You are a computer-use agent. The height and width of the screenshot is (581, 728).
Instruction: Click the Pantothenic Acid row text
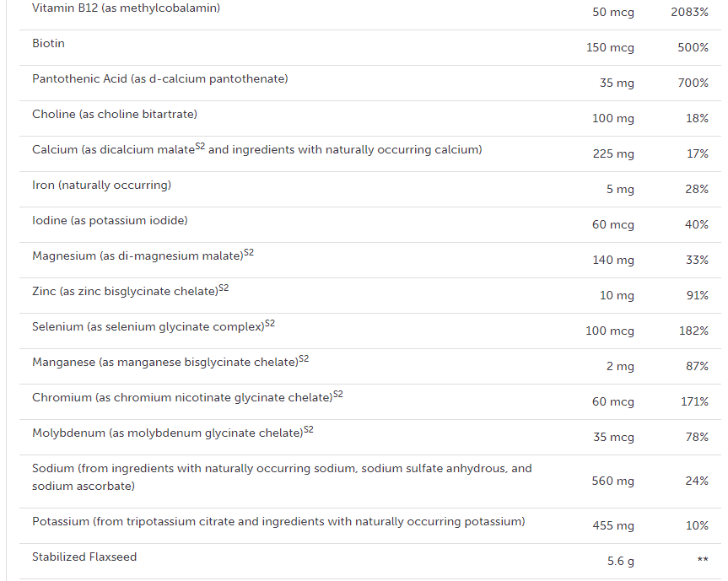[x=159, y=79]
